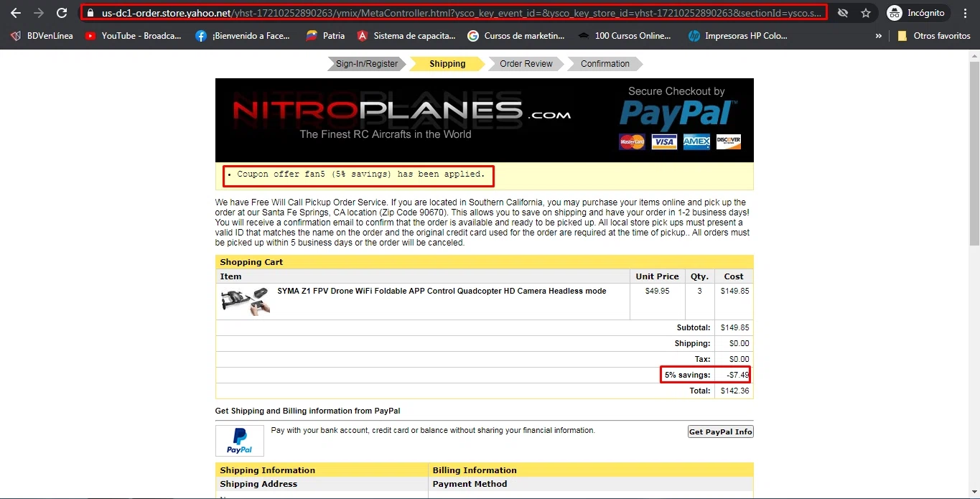Click the tracking-blocked eye icon in address bar

843,13
